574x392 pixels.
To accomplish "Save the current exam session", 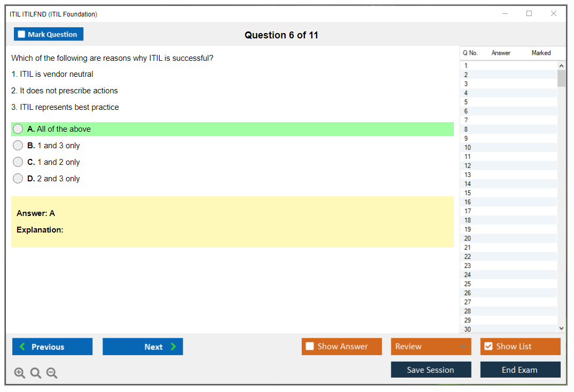I will pyautogui.click(x=431, y=370).
